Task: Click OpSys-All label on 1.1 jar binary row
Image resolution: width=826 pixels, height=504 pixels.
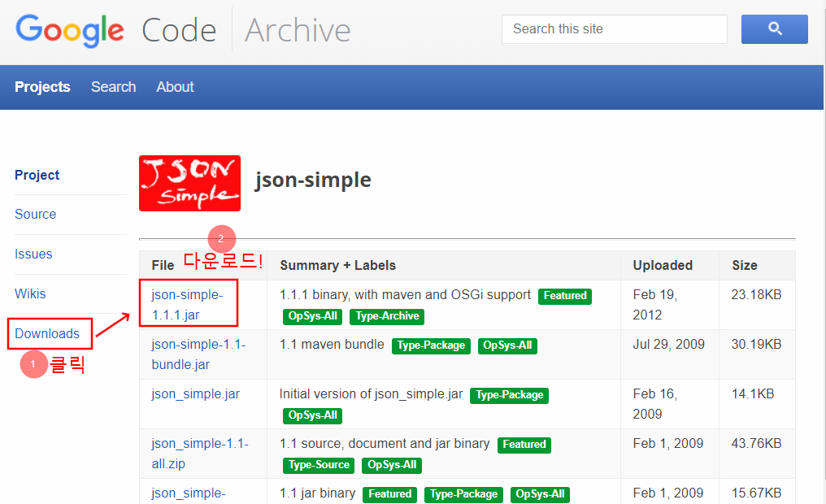Action: [x=540, y=494]
